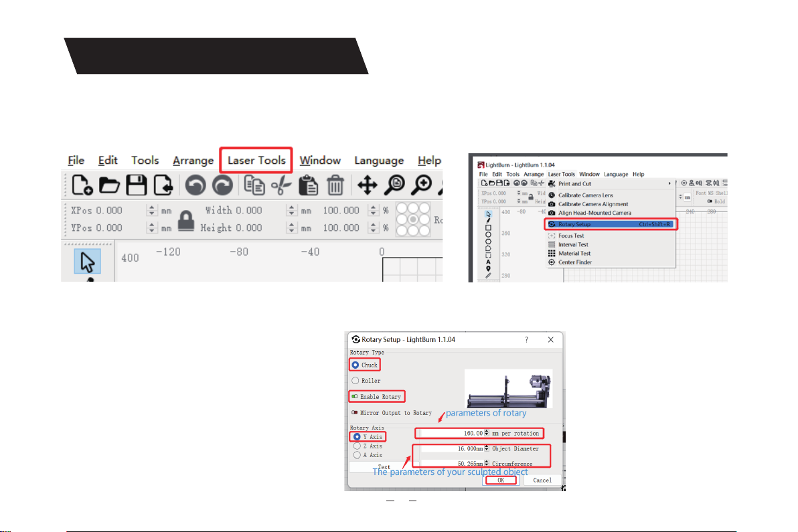Screen dimensions: 798x532
Task: Click the Delete trash can icon in the large toolbar
Action: pos(335,185)
